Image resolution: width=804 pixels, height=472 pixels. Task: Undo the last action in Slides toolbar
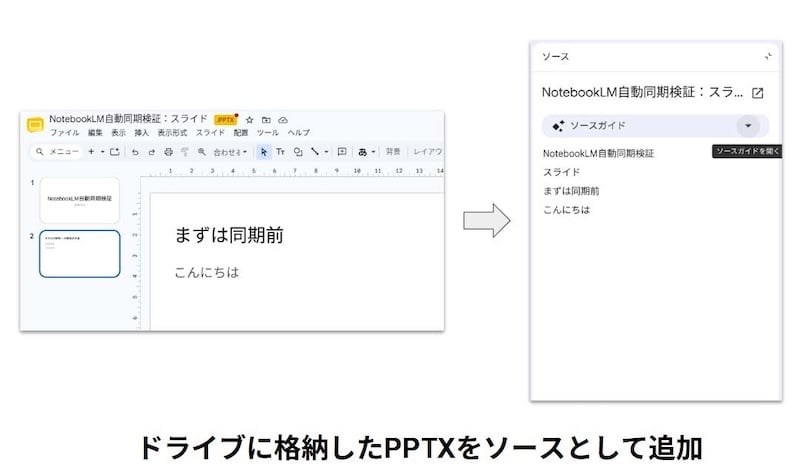tap(135, 152)
